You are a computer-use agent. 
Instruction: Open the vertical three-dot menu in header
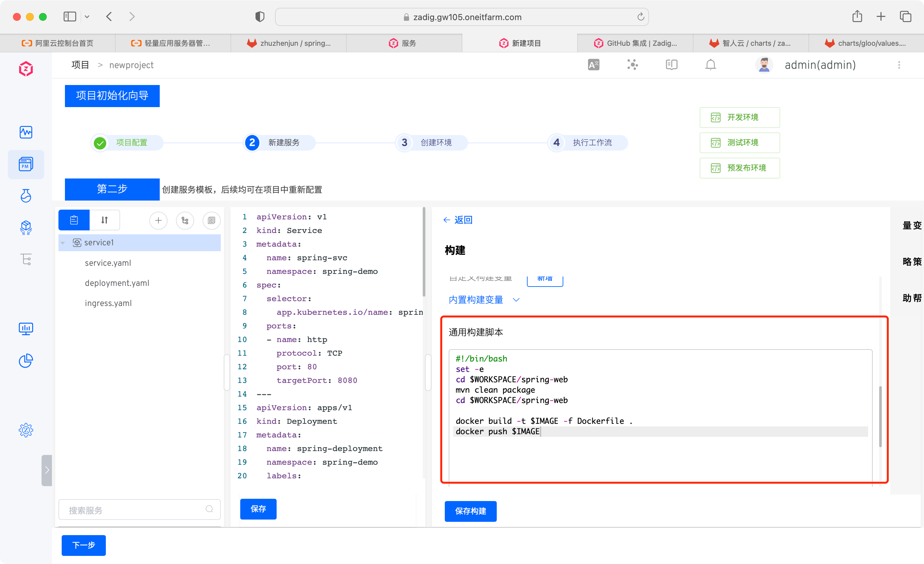[899, 65]
